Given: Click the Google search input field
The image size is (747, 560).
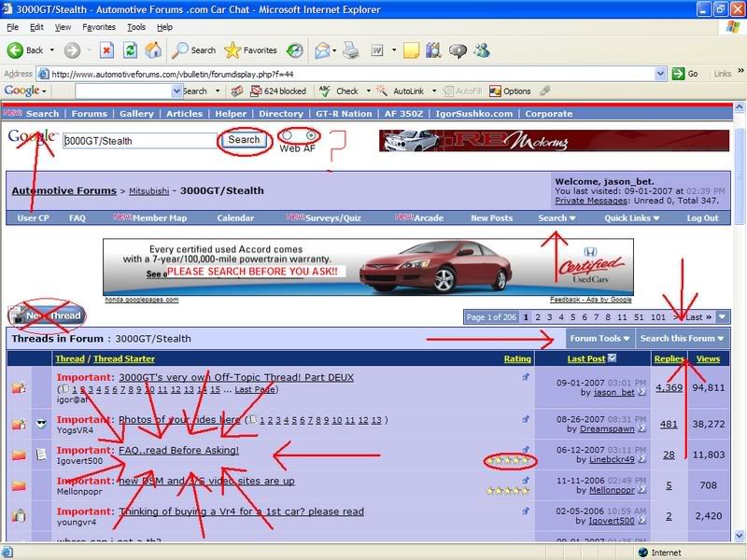Looking at the screenshot, I should coord(138,141).
